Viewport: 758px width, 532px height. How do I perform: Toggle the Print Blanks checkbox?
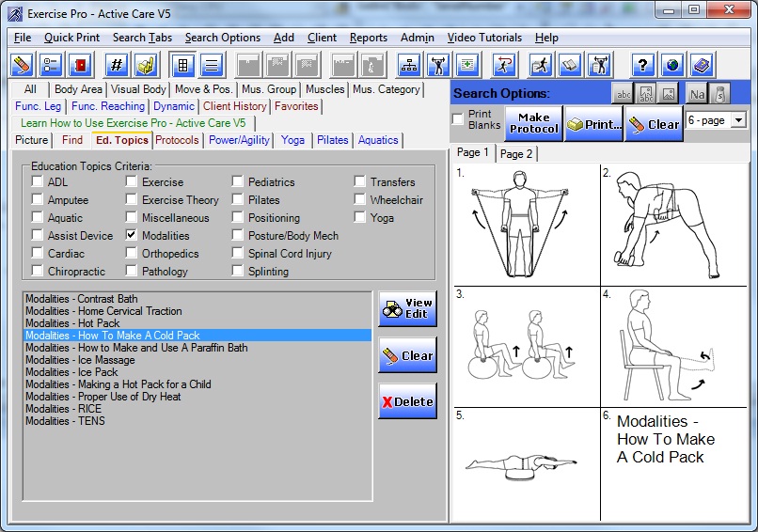point(458,119)
